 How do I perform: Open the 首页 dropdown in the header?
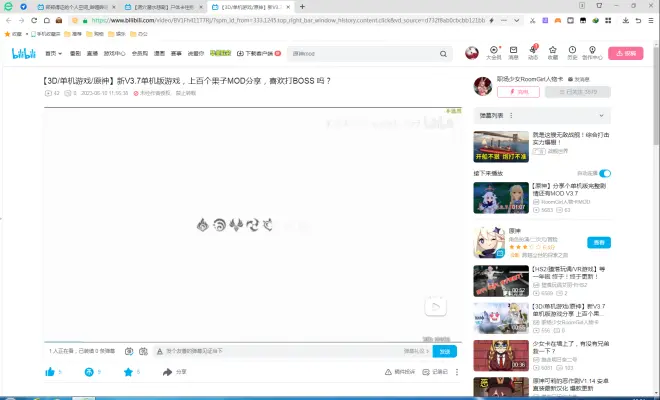coord(52,54)
